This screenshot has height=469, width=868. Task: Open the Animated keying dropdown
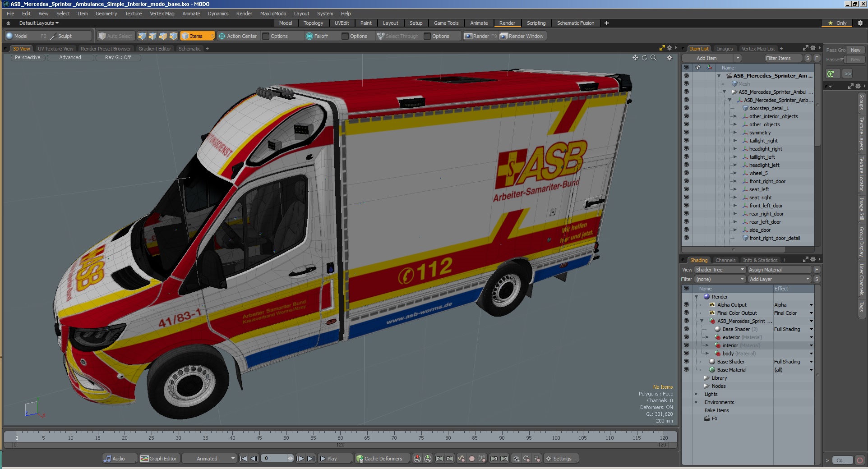(x=209, y=459)
